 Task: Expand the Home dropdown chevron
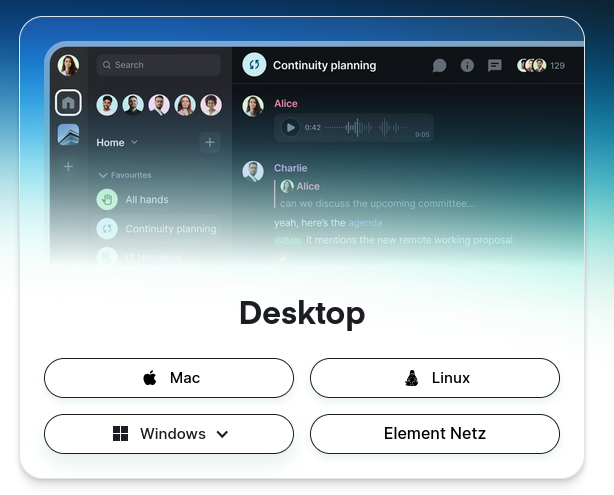tap(134, 142)
